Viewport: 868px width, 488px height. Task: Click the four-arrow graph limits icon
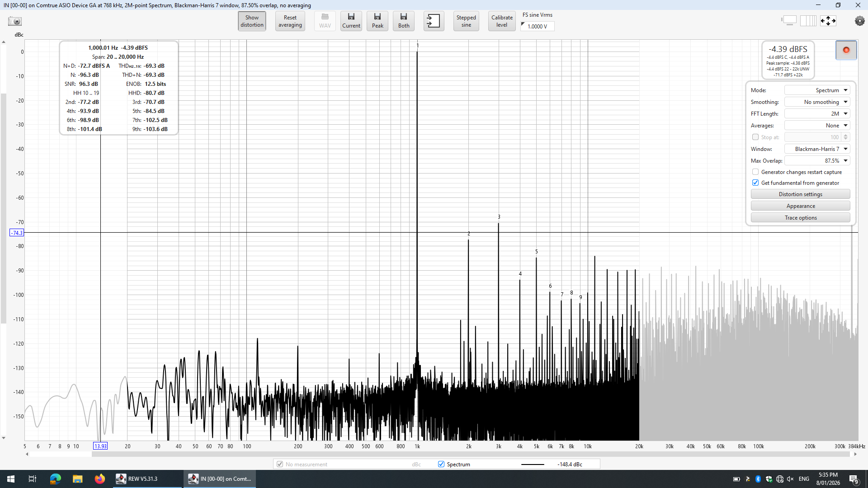pyautogui.click(x=828, y=21)
